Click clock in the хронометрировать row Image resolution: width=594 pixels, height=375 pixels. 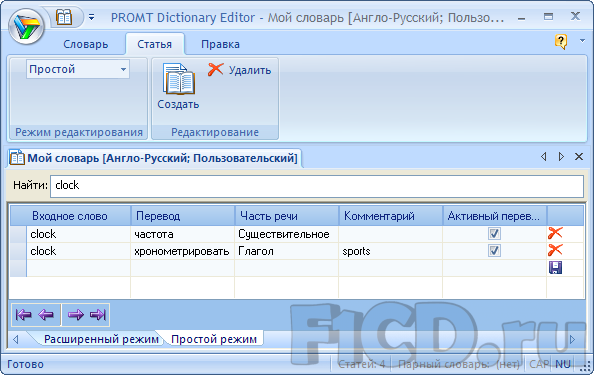tap(78, 251)
